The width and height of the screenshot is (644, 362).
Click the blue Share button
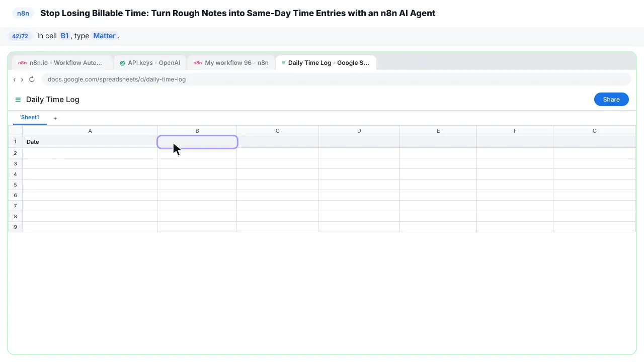(611, 100)
